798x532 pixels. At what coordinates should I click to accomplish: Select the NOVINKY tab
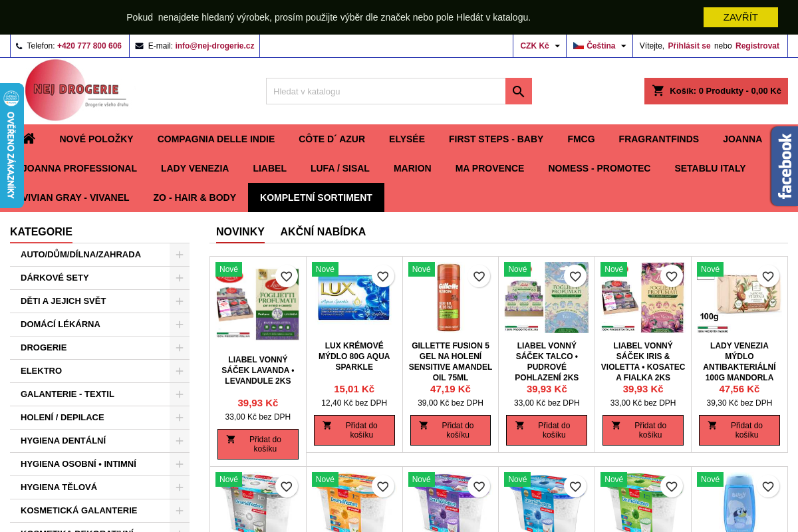click(x=240, y=232)
